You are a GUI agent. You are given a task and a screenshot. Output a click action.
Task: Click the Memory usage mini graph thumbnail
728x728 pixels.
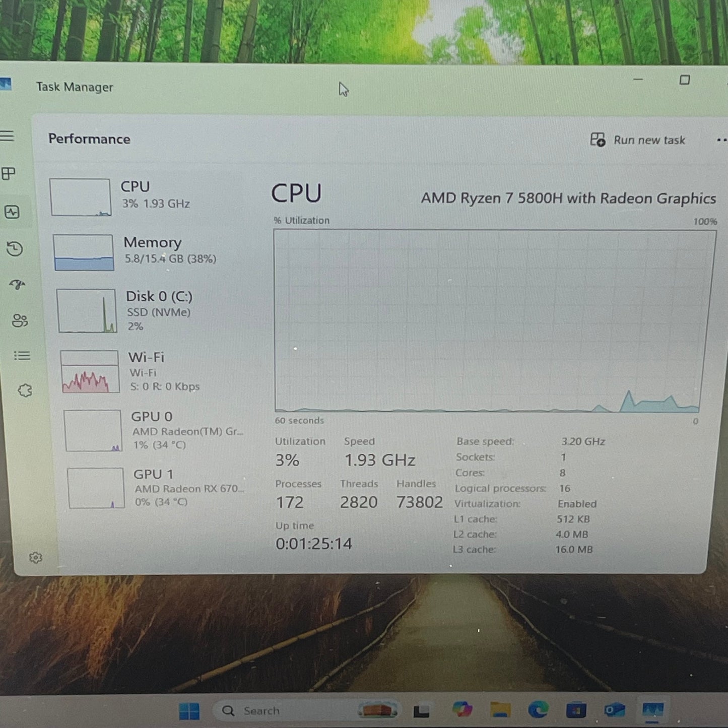click(x=83, y=252)
